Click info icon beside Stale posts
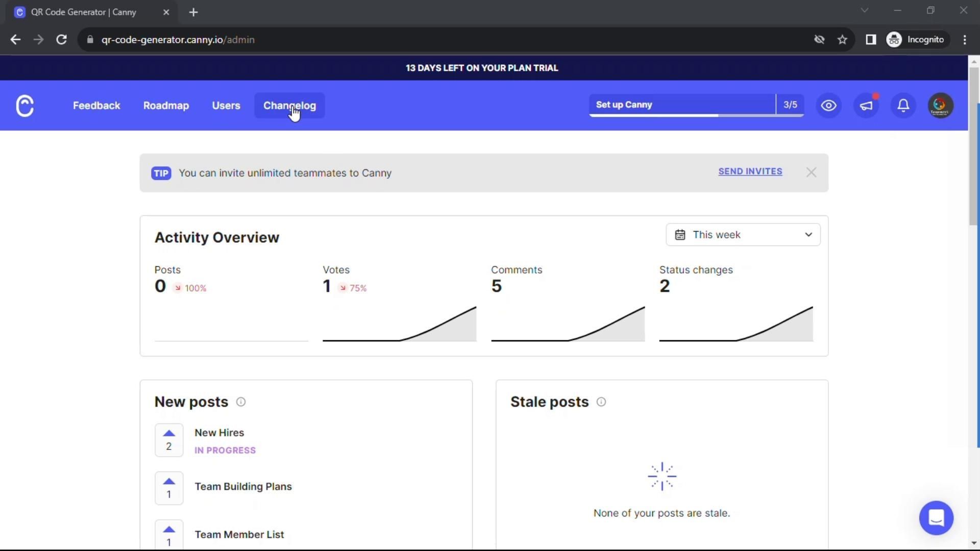This screenshot has height=551, width=980. [601, 402]
